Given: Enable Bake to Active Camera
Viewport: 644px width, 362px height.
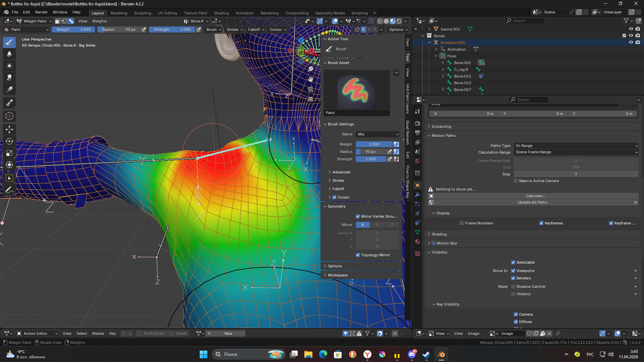Looking at the screenshot, I should coord(516,181).
